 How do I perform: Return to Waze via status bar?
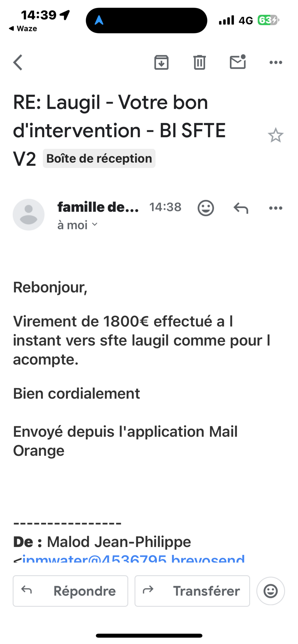coord(23,29)
